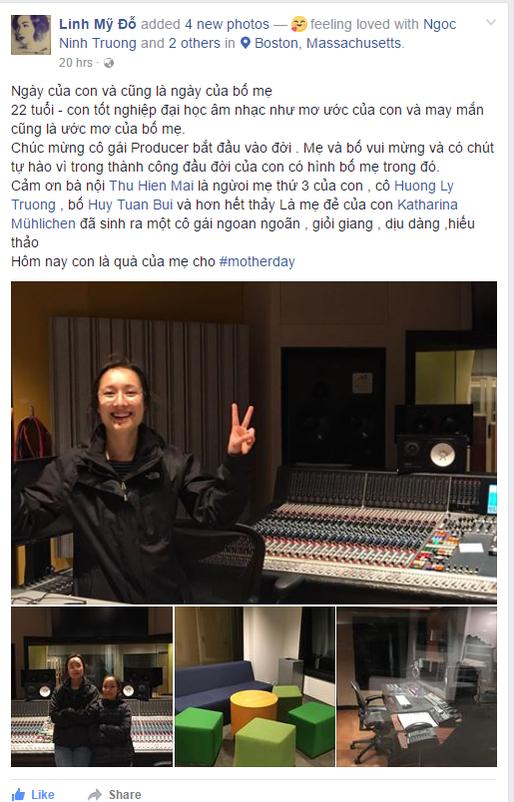Click the Boston location pin icon

click(245, 43)
